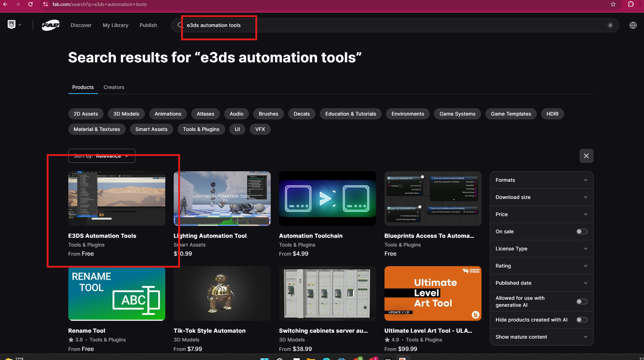This screenshot has height=360, width=644.
Task: Expand the Download size filter
Action: (541, 197)
